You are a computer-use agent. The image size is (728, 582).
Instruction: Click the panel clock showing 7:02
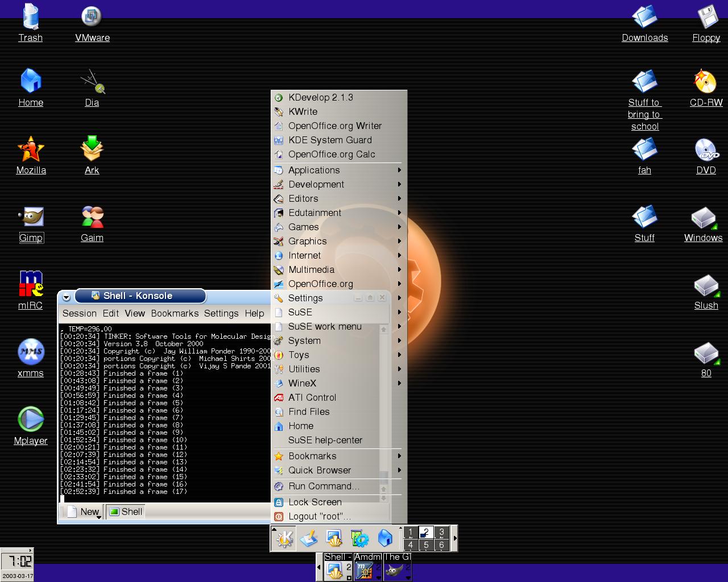coord(17,561)
